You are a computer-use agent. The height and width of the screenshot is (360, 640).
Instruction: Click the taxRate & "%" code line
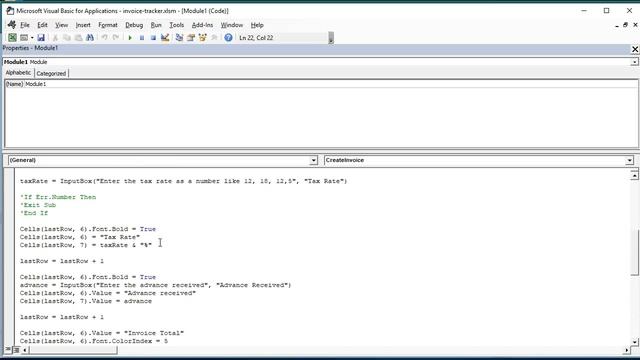click(86, 245)
